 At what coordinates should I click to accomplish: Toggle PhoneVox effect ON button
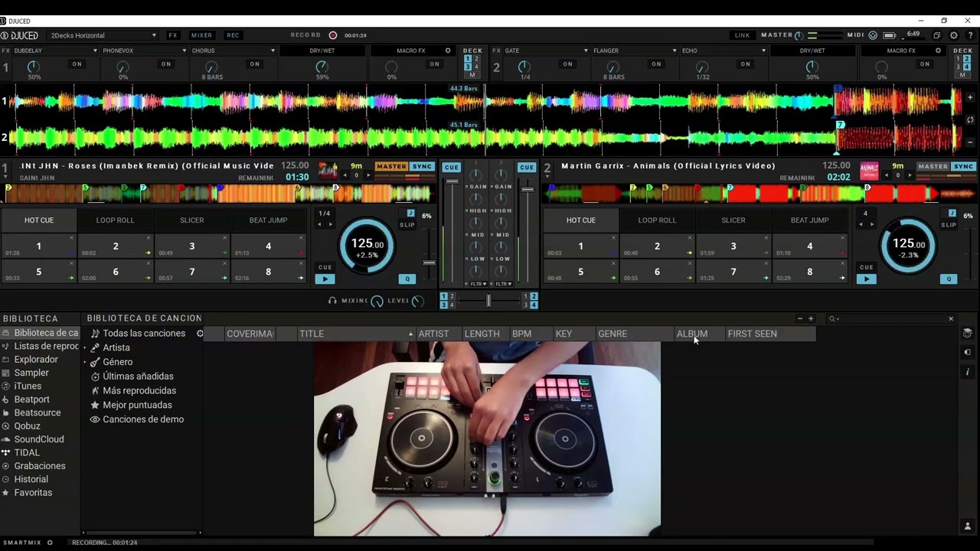click(x=166, y=64)
